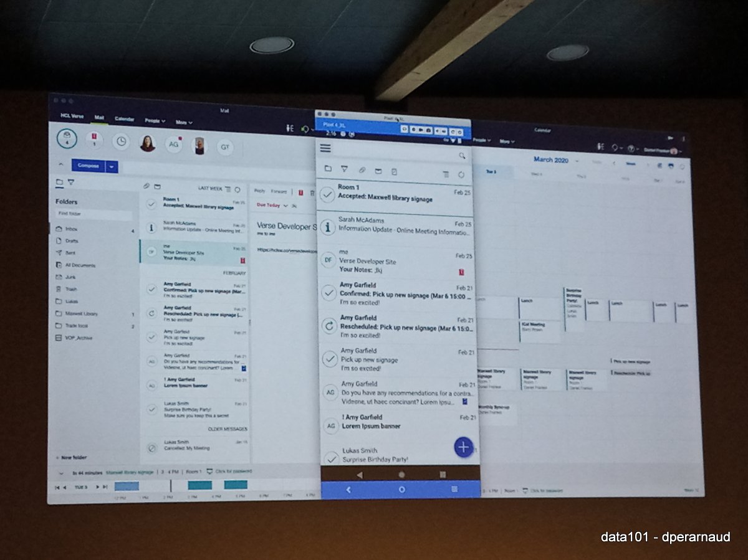
Task: Filter desktop mail list by attachments paperclip
Action: 146,186
